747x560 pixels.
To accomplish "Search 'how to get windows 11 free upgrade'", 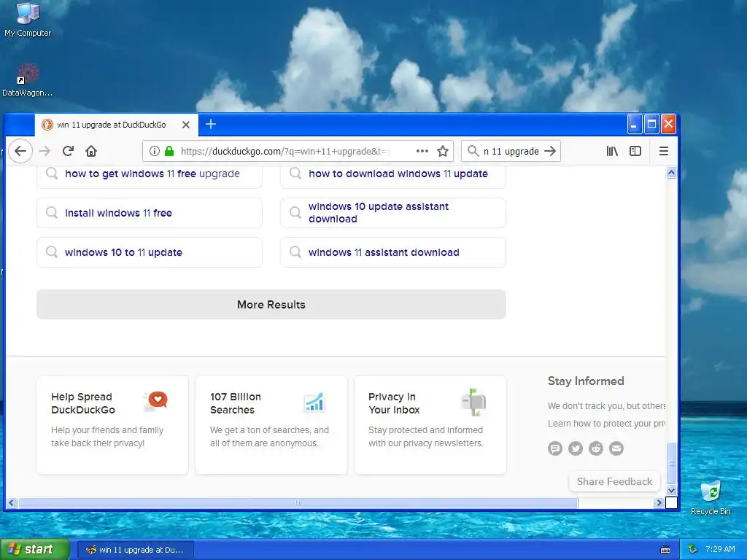I will click(x=150, y=174).
